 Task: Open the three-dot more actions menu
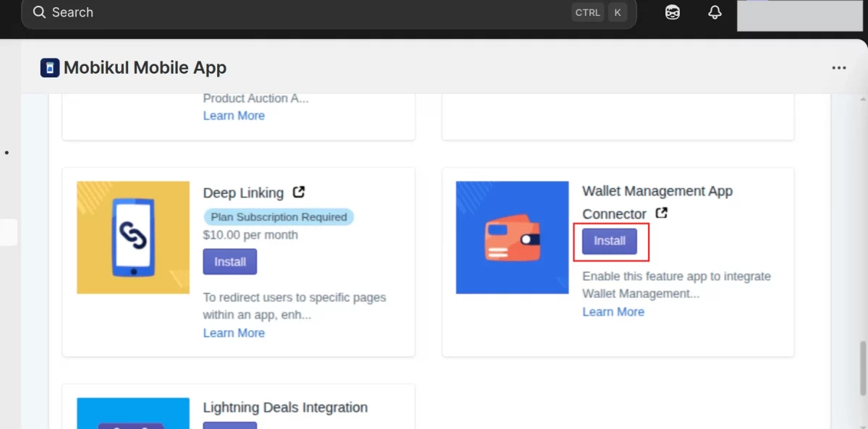838,68
